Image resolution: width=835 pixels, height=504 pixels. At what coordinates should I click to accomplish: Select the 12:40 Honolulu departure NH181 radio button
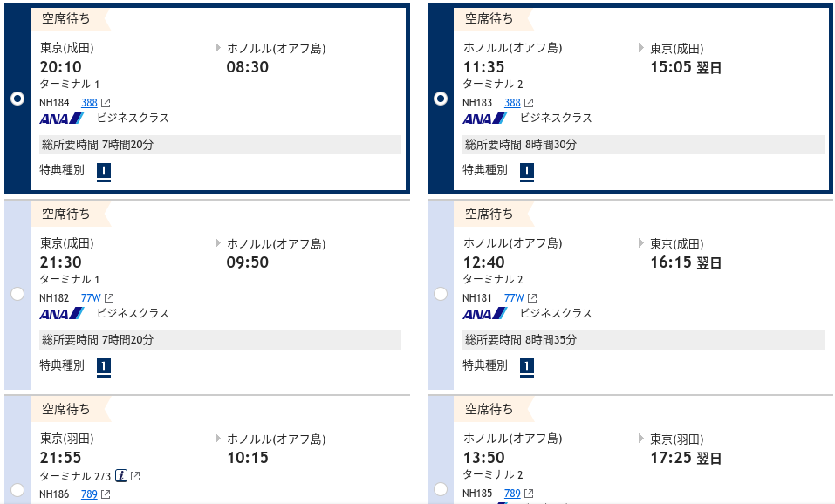click(x=441, y=294)
